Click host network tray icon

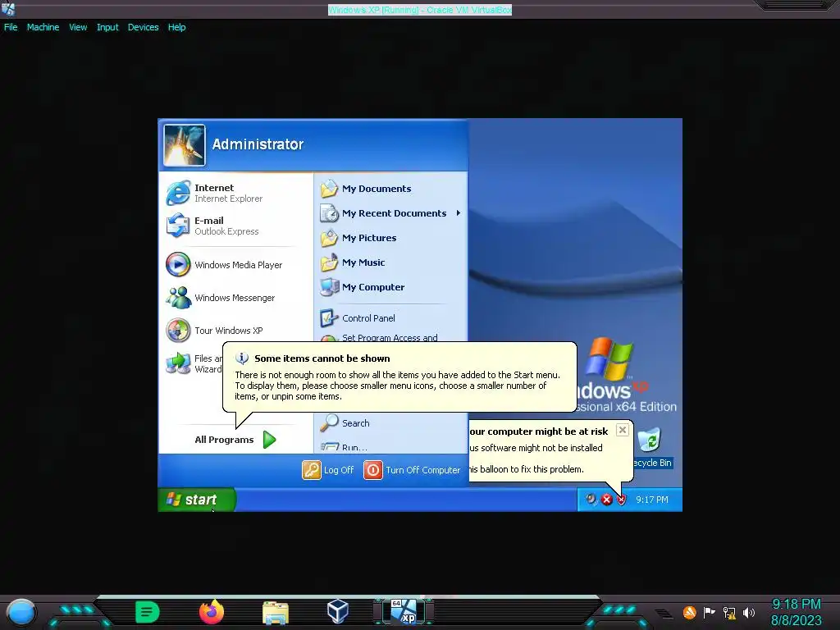click(729, 612)
